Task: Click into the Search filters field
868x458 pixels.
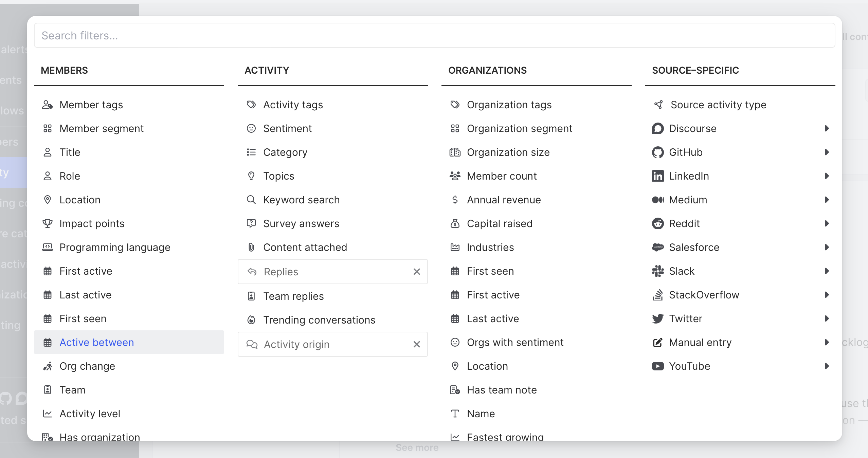Action: pos(434,36)
